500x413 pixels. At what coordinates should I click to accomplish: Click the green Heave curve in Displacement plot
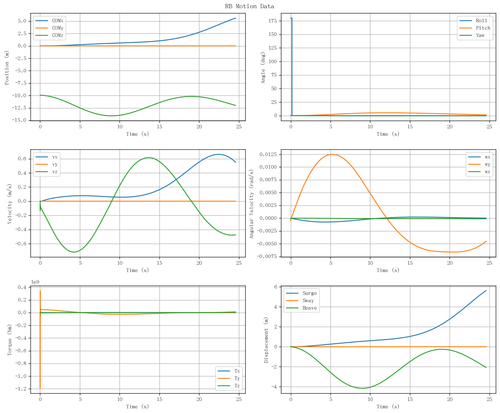(x=362, y=388)
